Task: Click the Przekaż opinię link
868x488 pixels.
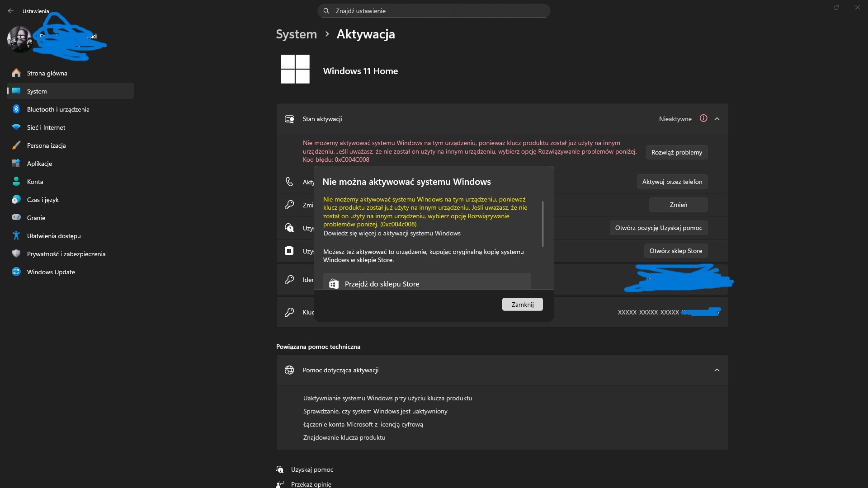Action: tap(311, 484)
